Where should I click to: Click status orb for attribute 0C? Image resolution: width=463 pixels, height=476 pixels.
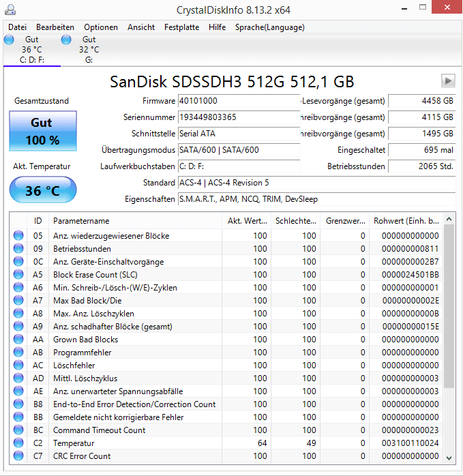pos(18,261)
